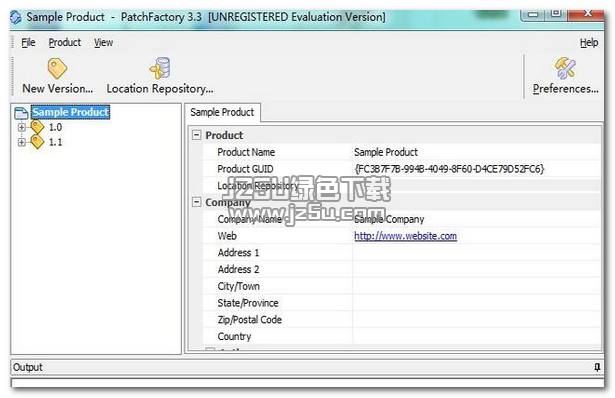Click the Product GUID value field
Screen dimensions: 615x398
point(477,169)
